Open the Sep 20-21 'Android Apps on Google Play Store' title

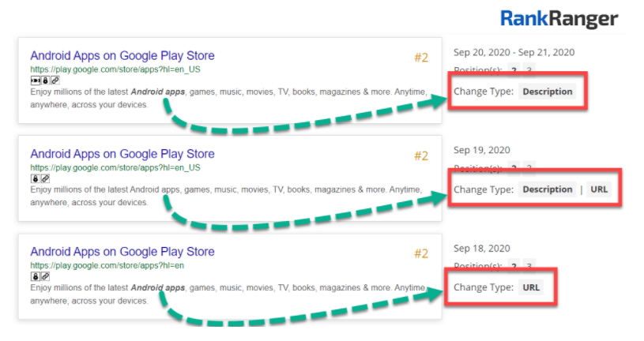[x=122, y=55]
